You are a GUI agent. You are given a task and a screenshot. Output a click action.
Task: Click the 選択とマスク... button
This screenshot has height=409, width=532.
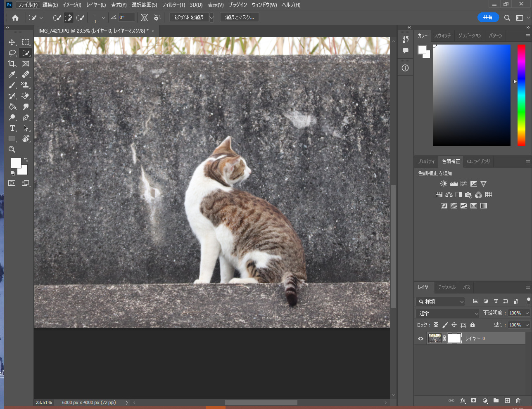click(x=239, y=17)
